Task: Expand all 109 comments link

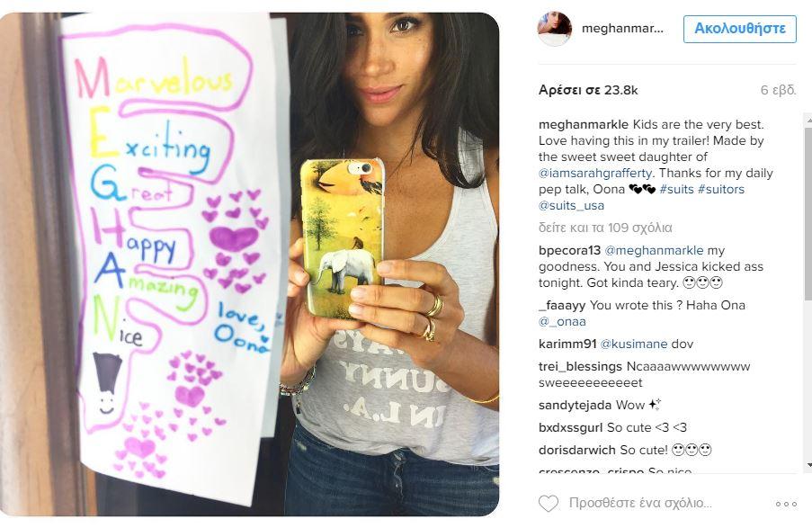Action: [605, 228]
